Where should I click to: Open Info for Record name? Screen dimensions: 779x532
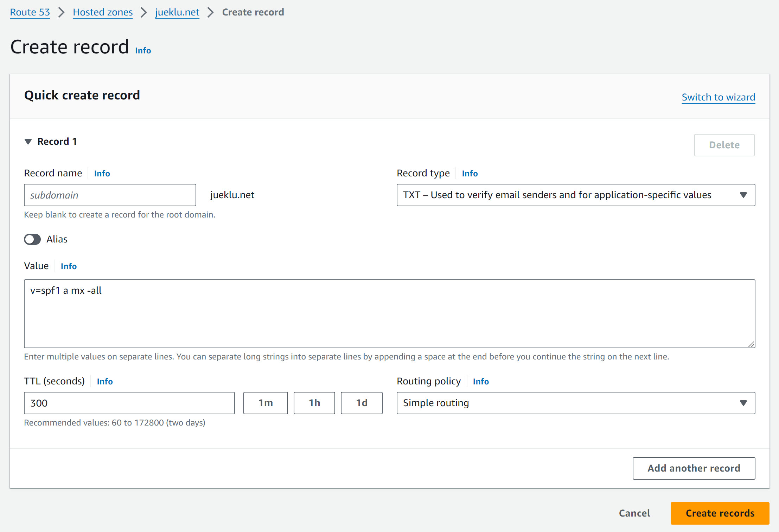click(x=102, y=174)
